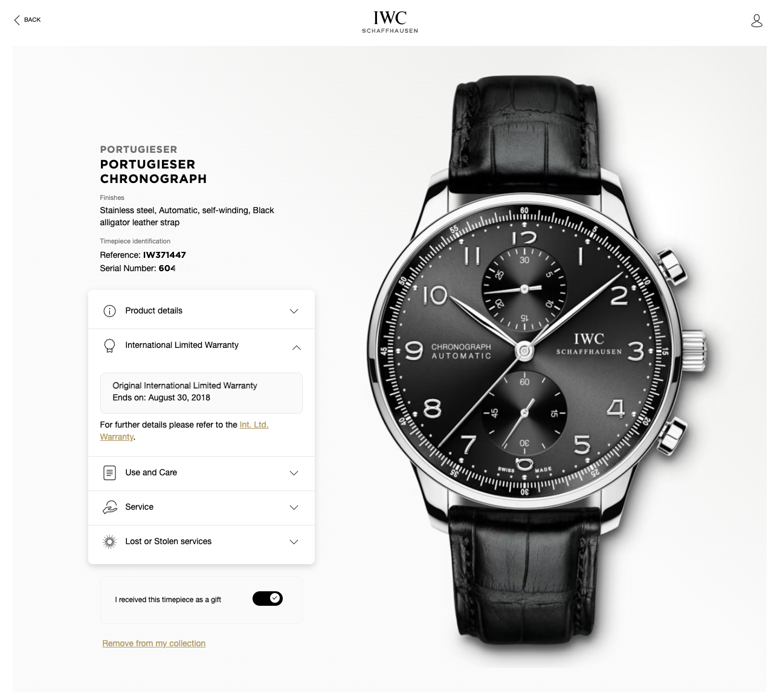Click the warranty ribbon badge icon
The height and width of the screenshot is (700, 780).
(x=109, y=345)
